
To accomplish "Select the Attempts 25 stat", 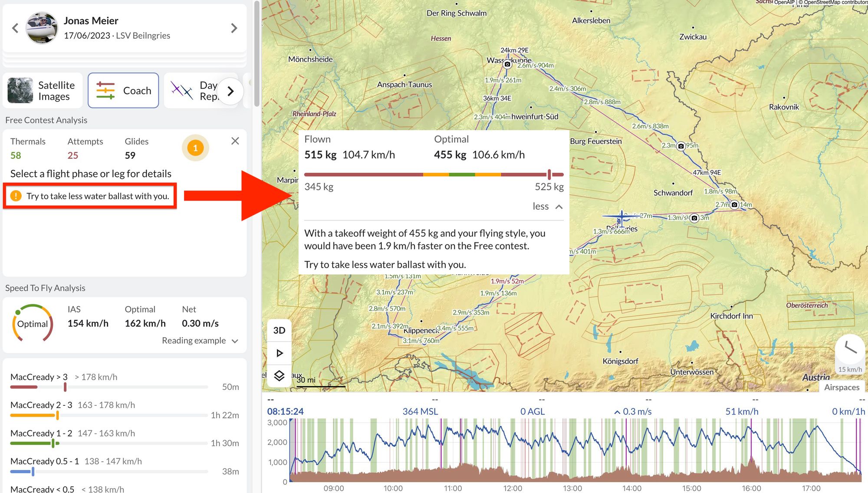I will 85,148.
